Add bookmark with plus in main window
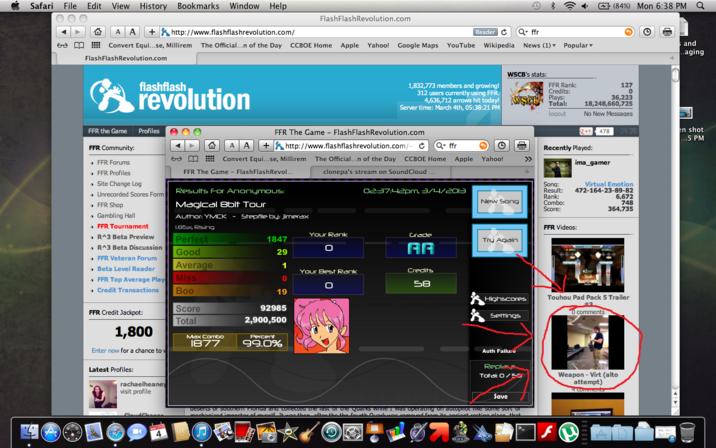Screen dimensions: 716x448 click(152, 32)
